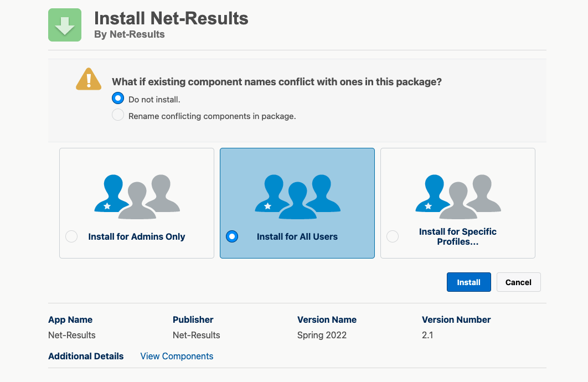The width and height of the screenshot is (588, 382).
Task: Click 'Rename conflicting components in package.' text
Action: coord(212,116)
